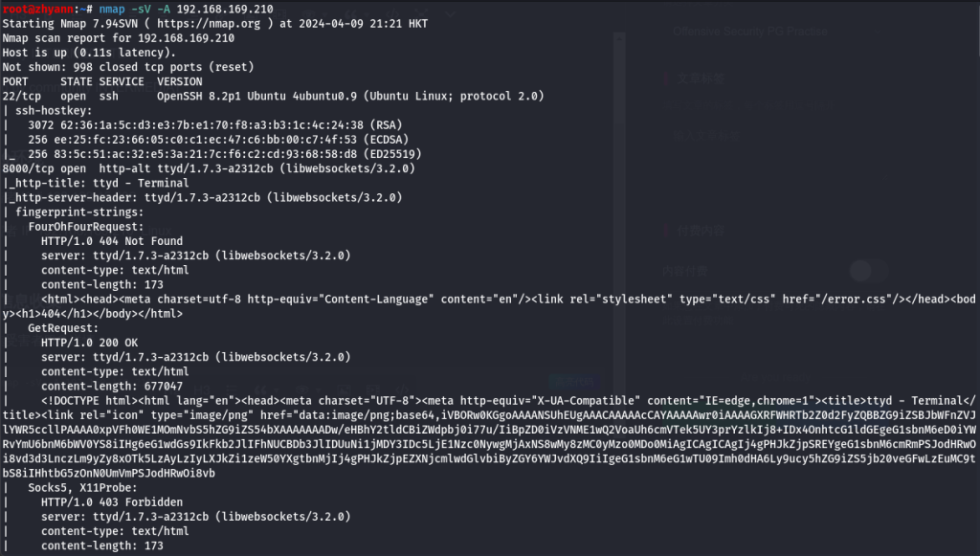Click the faint H3 heading icon in the editor toolbar
The height and width of the screenshot is (556, 980).
[201, 389]
